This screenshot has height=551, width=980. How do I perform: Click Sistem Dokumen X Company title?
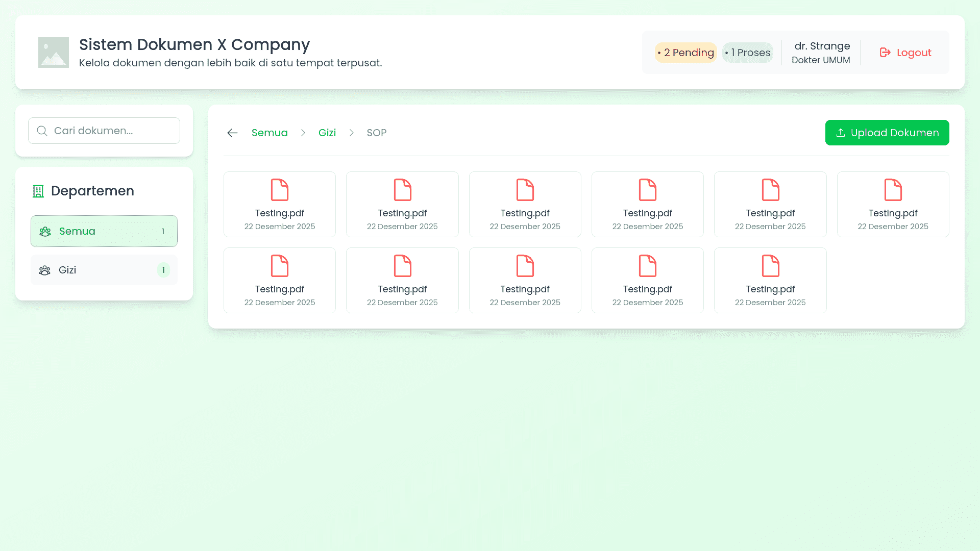tap(194, 45)
